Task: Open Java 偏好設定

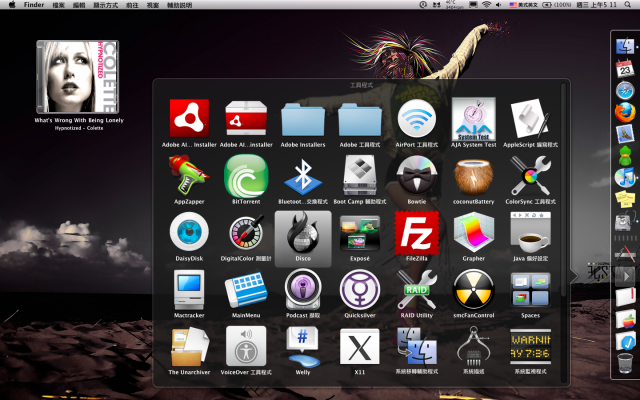Action: click(x=530, y=232)
